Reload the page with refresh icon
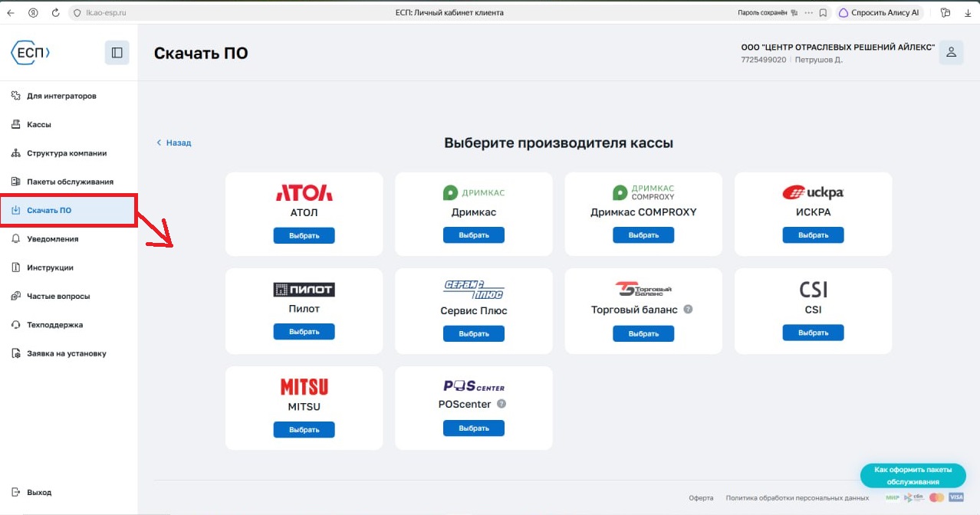This screenshot has width=980, height=515. pos(55,13)
